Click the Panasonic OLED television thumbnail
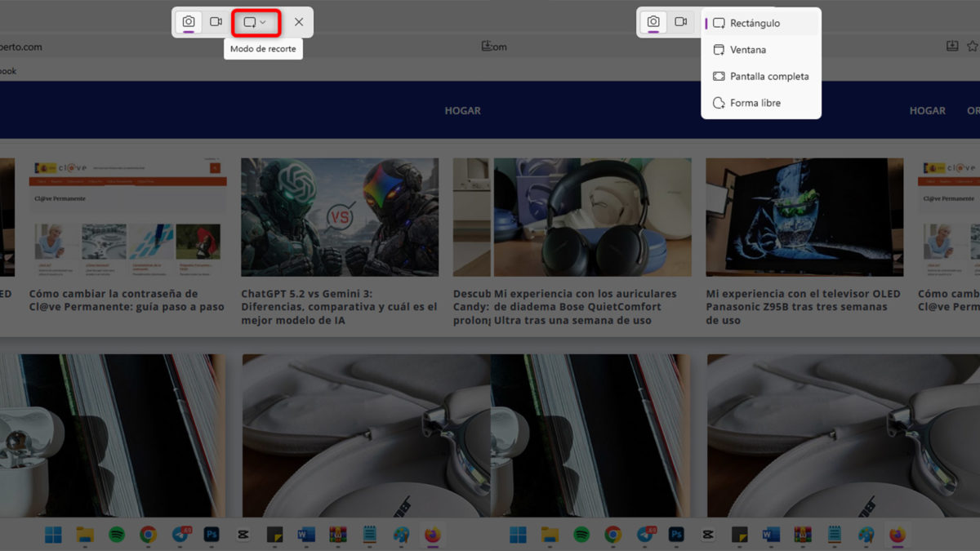 pyautogui.click(x=804, y=217)
